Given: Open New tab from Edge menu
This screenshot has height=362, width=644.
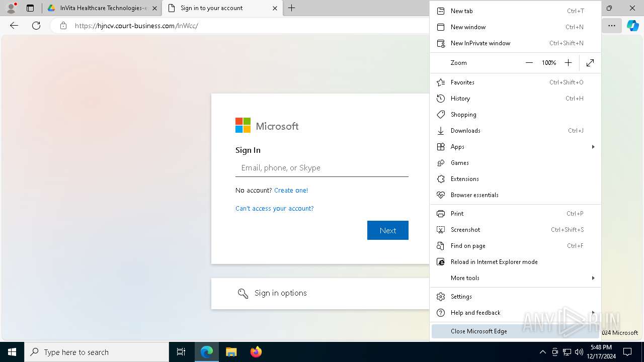Looking at the screenshot, I should coord(516,11).
